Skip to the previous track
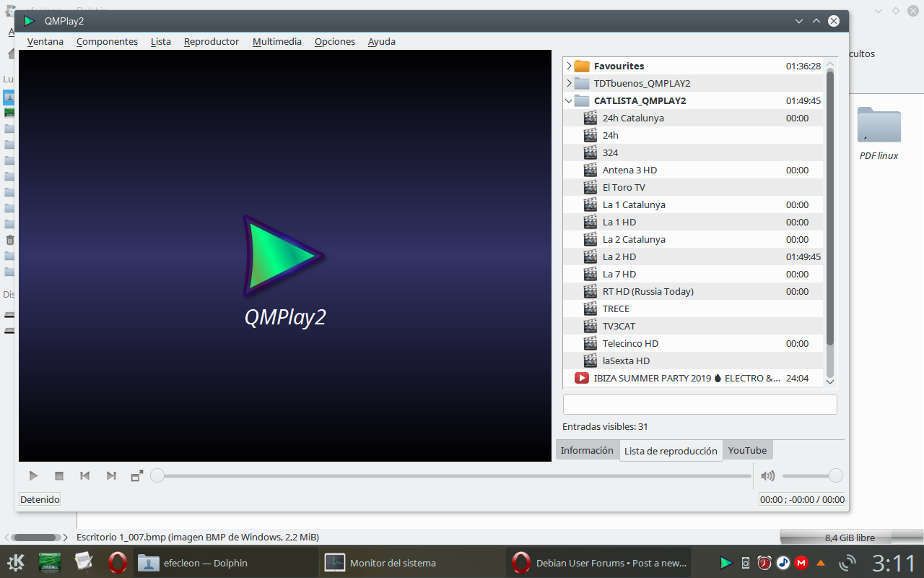The image size is (924, 578). [x=85, y=476]
